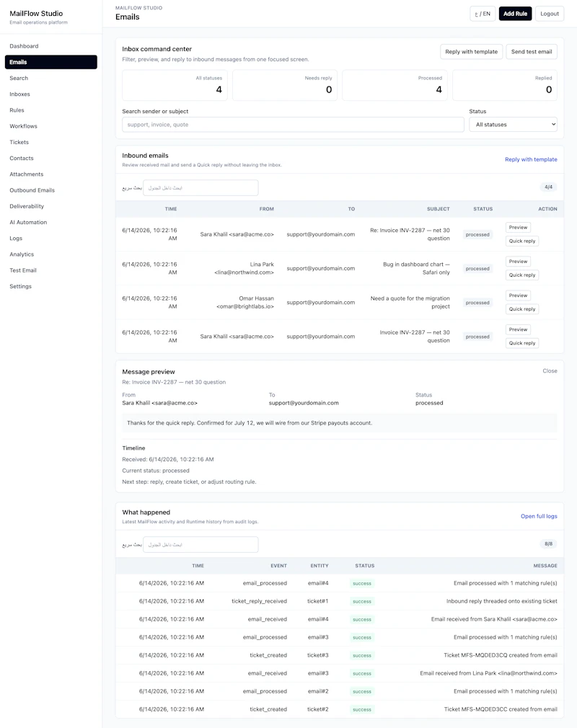Go to AI Automation

[x=28, y=222]
